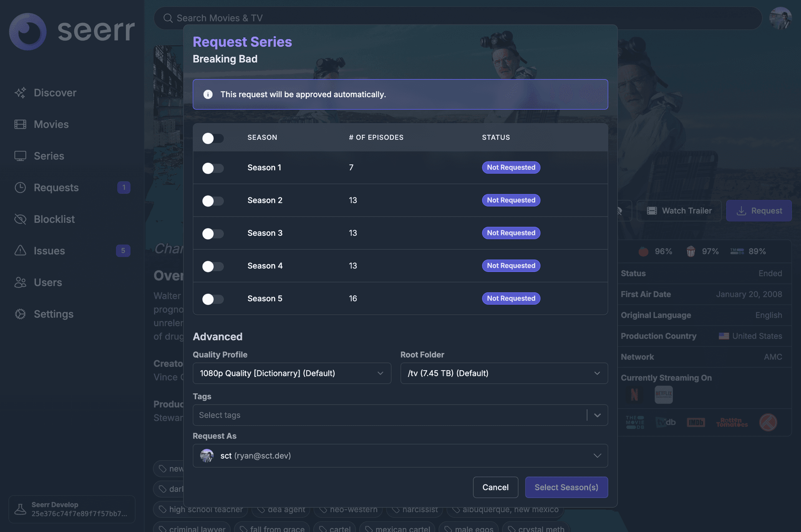The image size is (801, 532).
Task: Open the Root Folder dropdown
Action: [504, 373]
